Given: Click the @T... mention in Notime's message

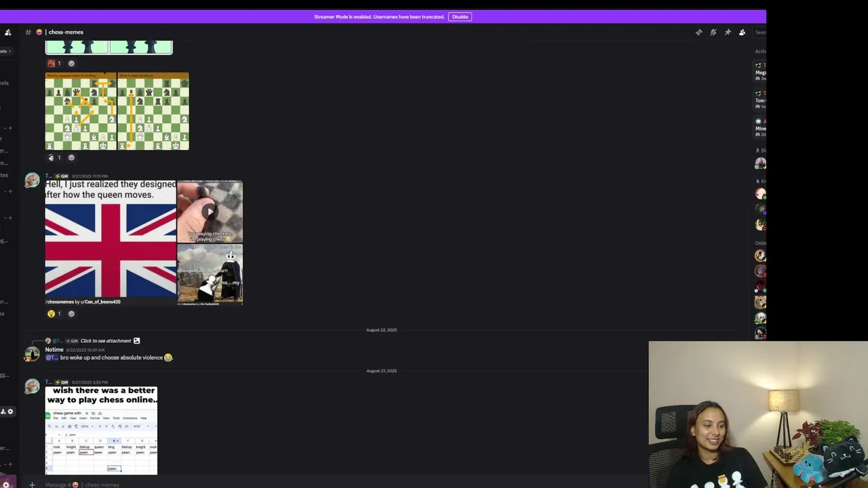Looking at the screenshot, I should [52, 358].
